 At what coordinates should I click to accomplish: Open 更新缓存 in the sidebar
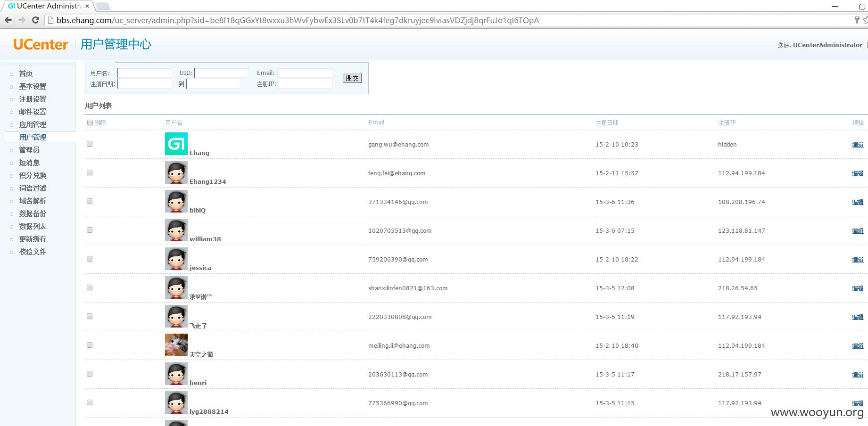[33, 239]
